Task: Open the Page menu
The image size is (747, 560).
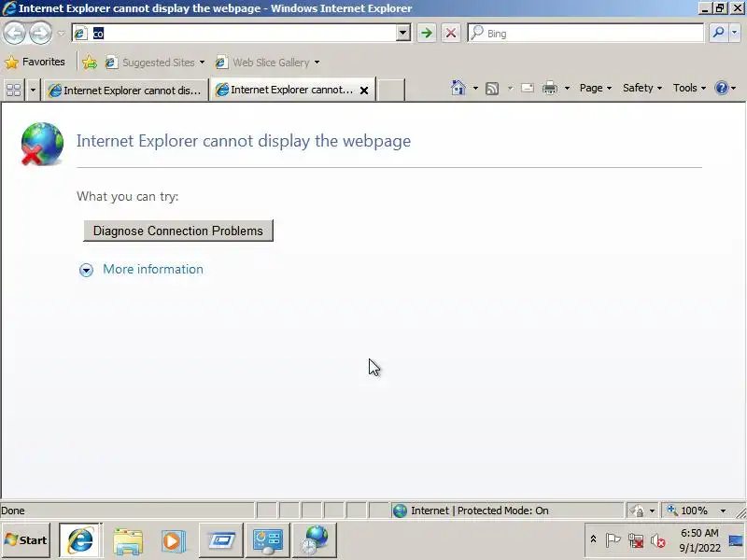Action: point(595,88)
